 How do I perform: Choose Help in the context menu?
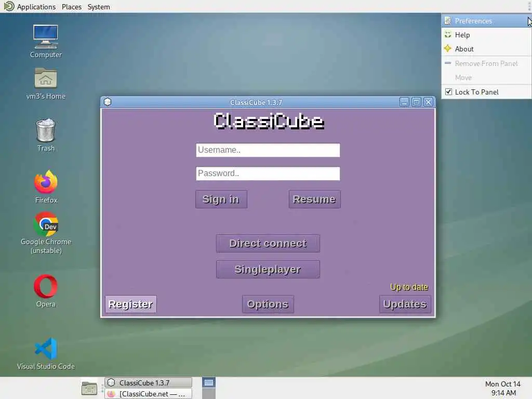click(486, 35)
